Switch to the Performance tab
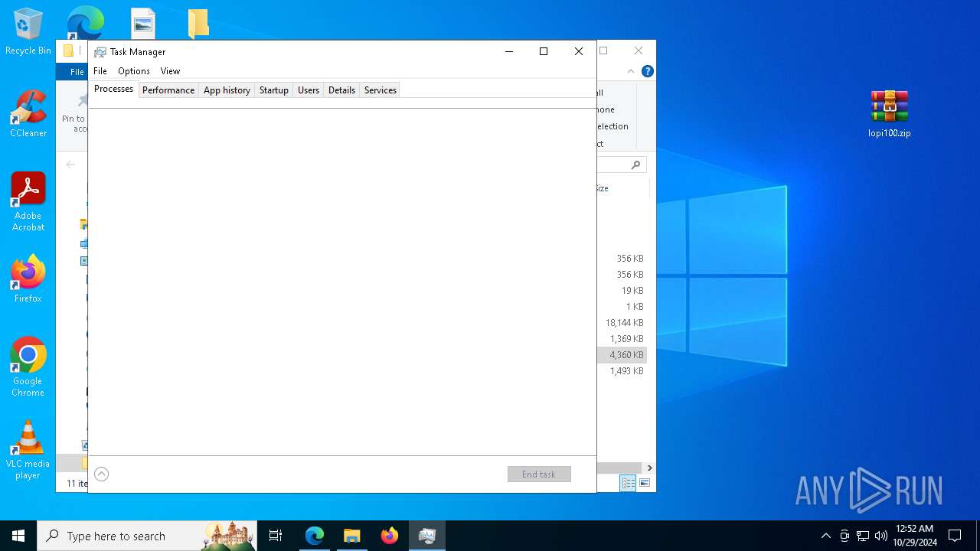 (168, 90)
